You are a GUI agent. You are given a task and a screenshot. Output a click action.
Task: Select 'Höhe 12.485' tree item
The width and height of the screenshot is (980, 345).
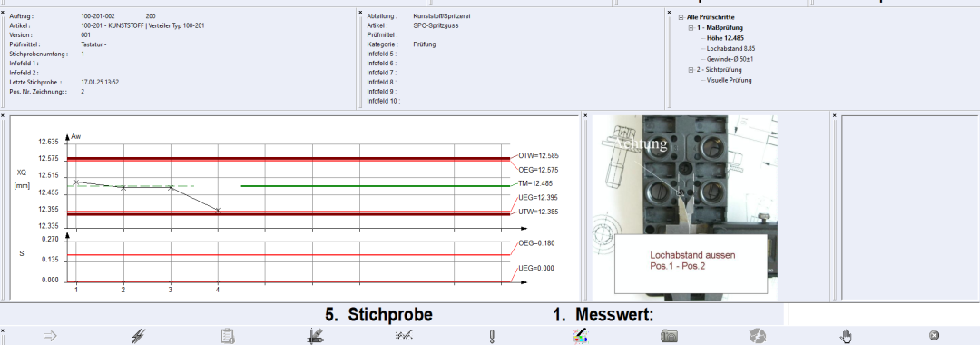(x=725, y=37)
